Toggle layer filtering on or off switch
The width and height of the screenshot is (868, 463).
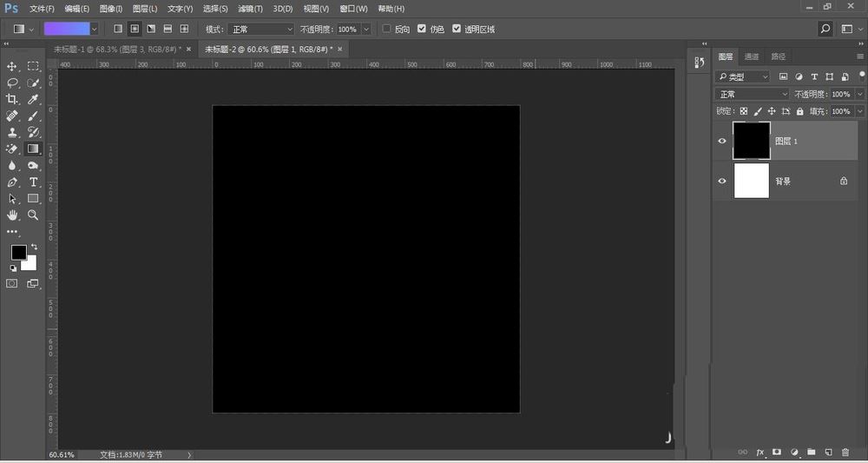coord(863,76)
